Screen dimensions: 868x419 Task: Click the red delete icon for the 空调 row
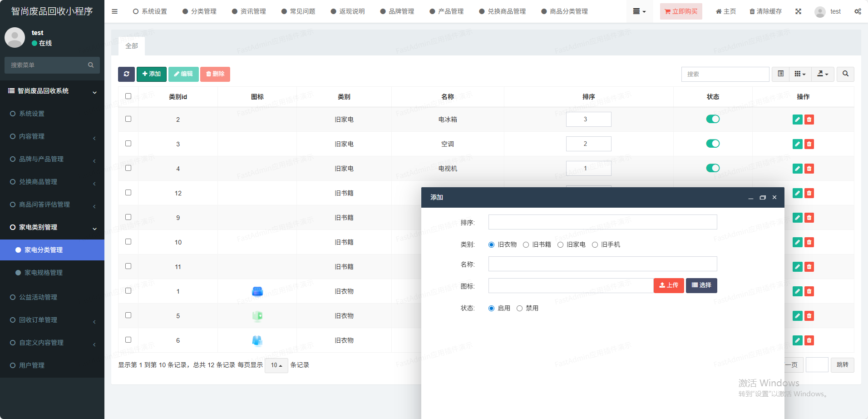pos(809,144)
